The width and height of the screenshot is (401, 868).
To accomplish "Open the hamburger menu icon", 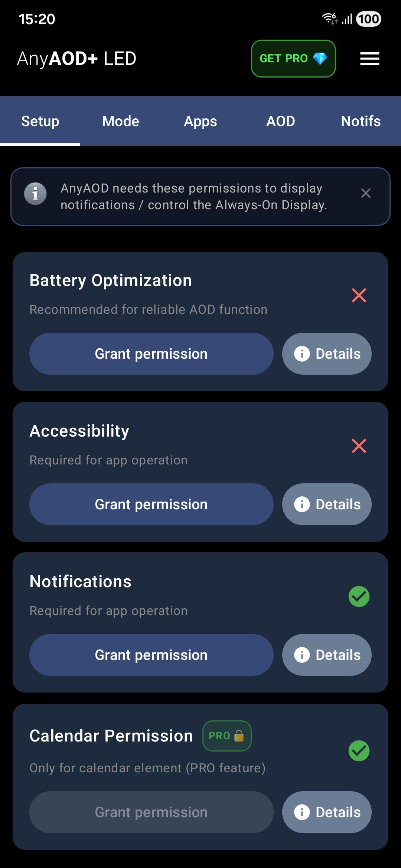I will (369, 59).
